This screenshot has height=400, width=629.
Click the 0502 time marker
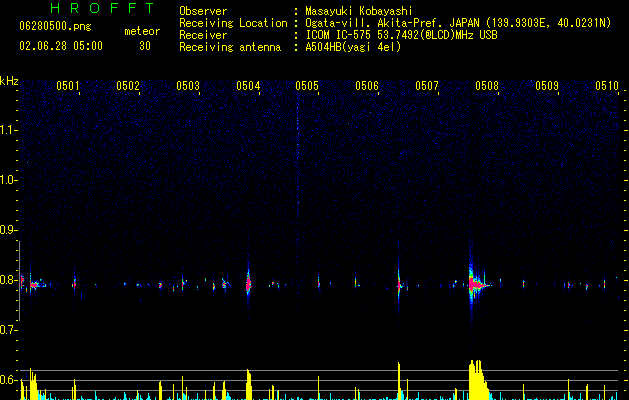[x=128, y=86]
